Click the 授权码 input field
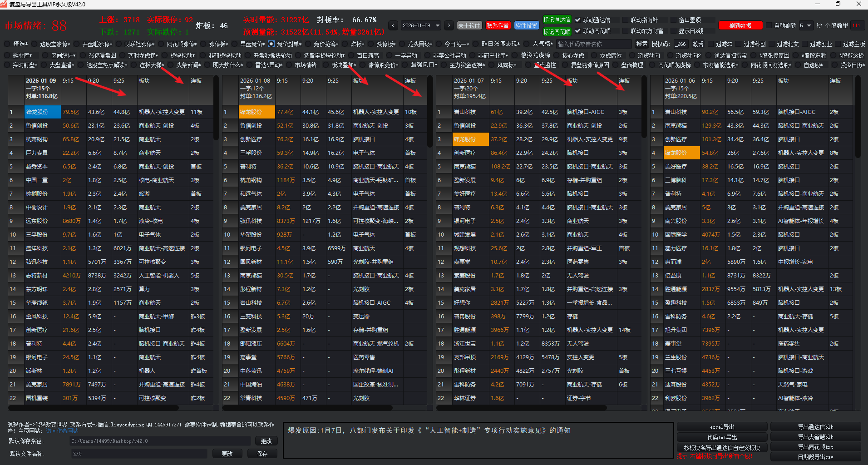The image size is (868, 465). pyautogui.click(x=681, y=44)
